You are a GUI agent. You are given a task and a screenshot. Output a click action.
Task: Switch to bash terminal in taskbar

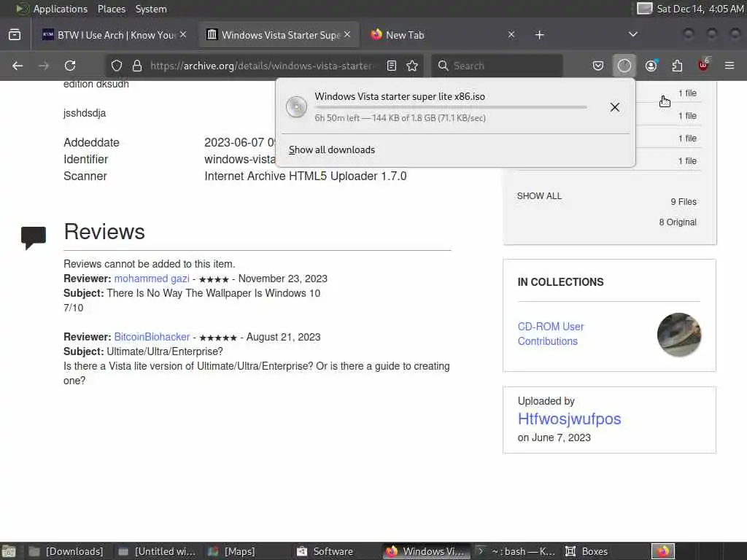[x=516, y=551]
